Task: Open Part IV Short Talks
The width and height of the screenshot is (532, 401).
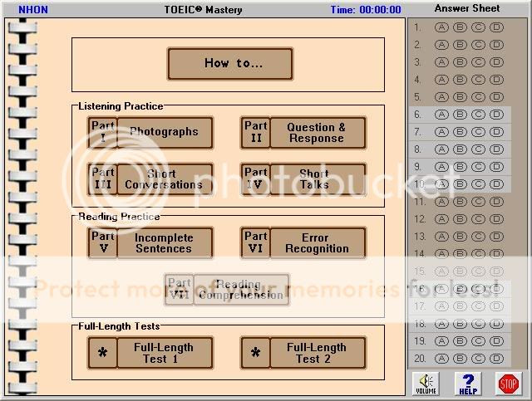Action: point(303,179)
